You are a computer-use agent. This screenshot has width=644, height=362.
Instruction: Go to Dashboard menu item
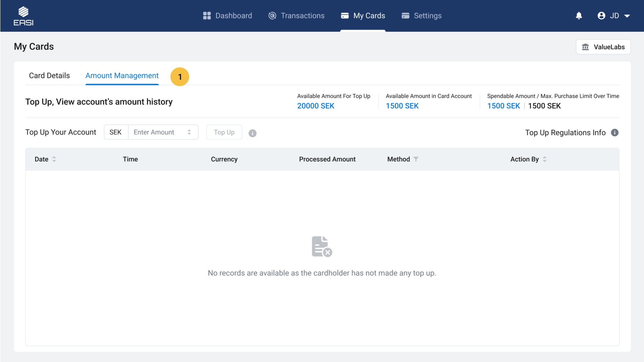click(227, 16)
